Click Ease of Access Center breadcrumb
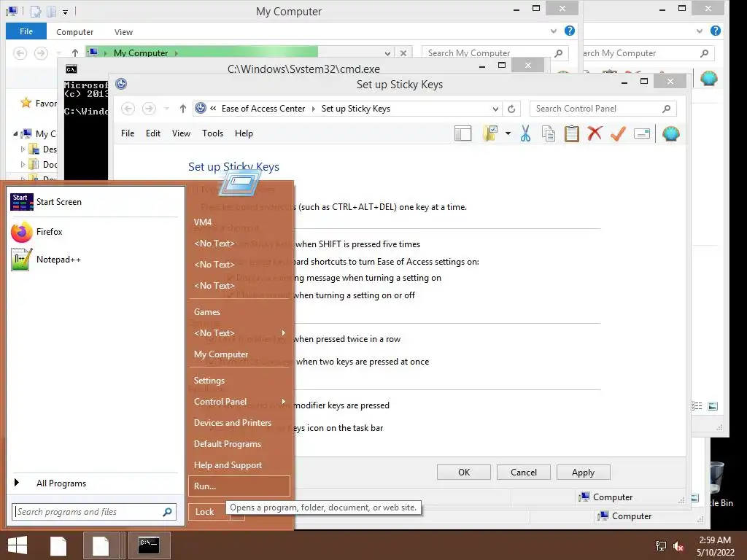 (x=263, y=109)
